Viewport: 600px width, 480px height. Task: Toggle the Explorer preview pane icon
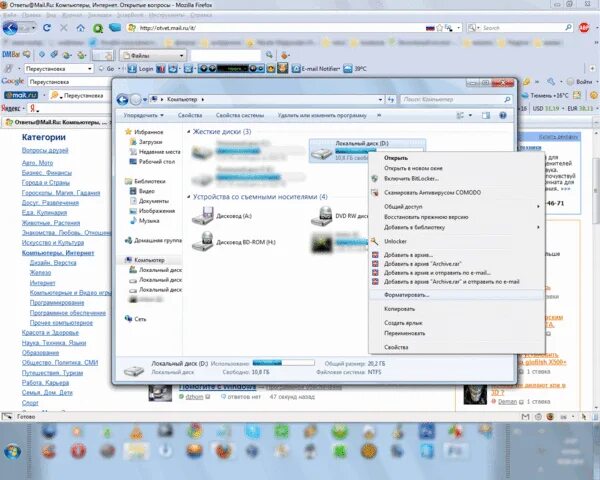click(x=486, y=115)
